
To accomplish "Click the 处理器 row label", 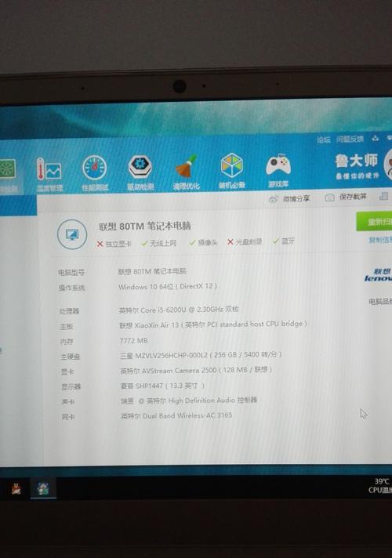I will (69, 311).
